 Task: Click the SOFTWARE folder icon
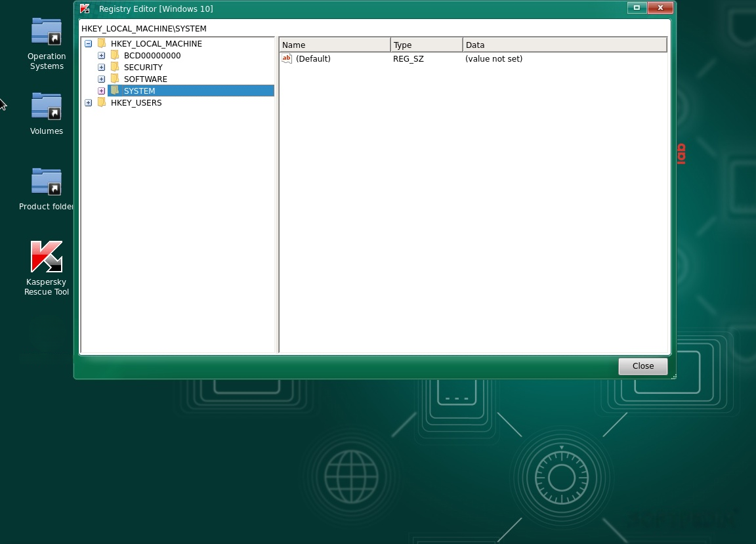[115, 79]
